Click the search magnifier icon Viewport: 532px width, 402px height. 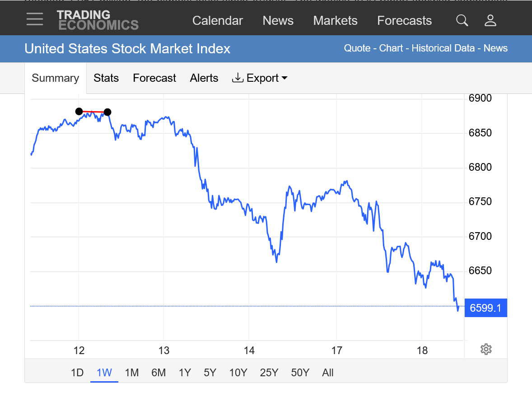click(x=462, y=20)
